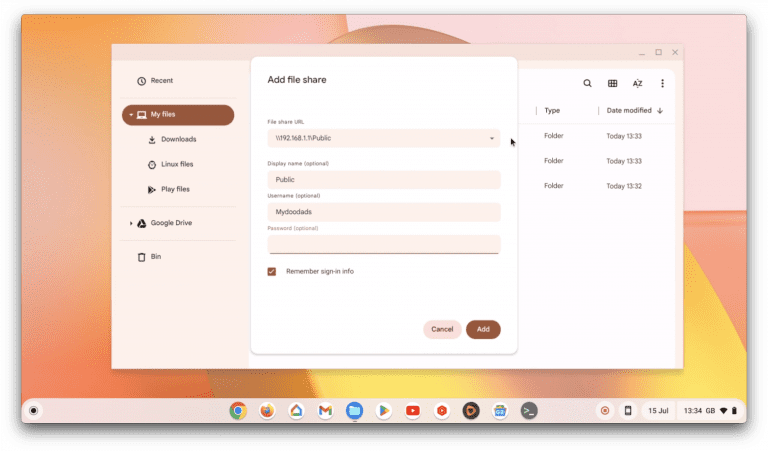Expand the Google Drive tree arrow
The width and height of the screenshot is (768, 451).
[131, 223]
